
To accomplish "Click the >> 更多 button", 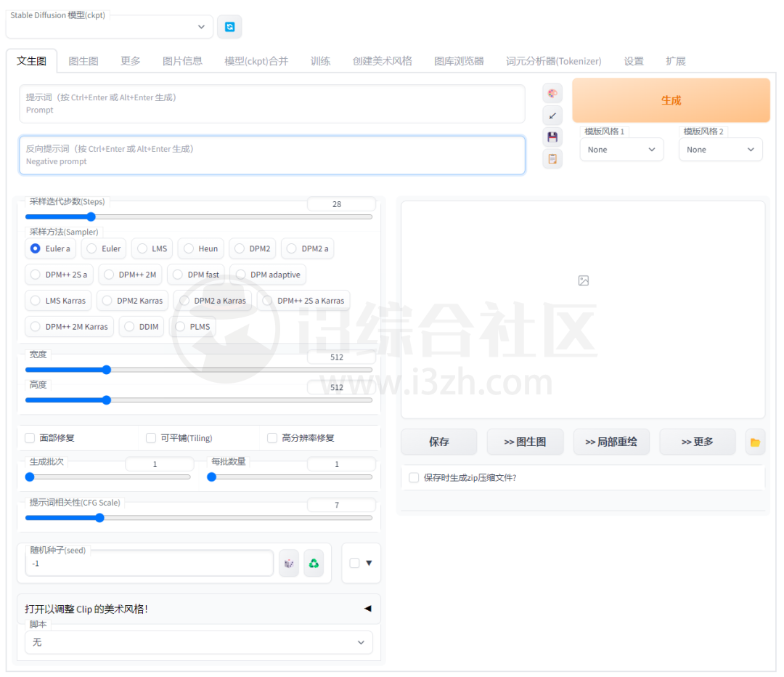I will point(698,442).
